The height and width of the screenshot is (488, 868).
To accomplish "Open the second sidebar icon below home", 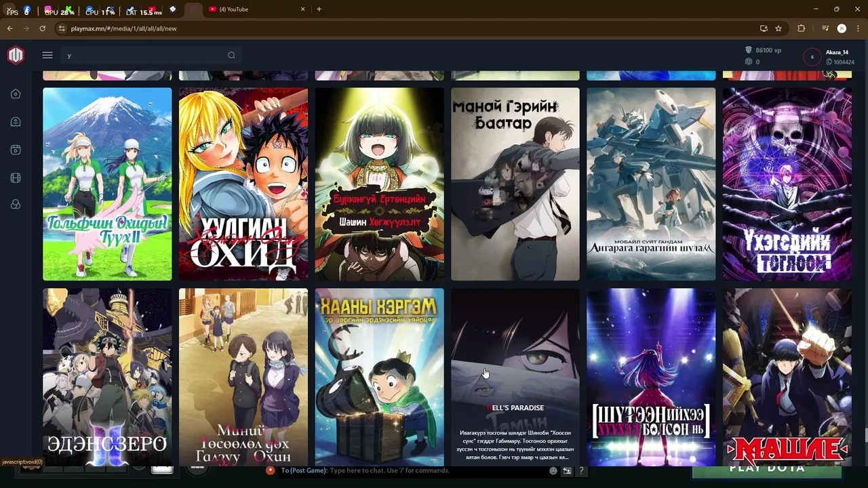I will 16,122.
